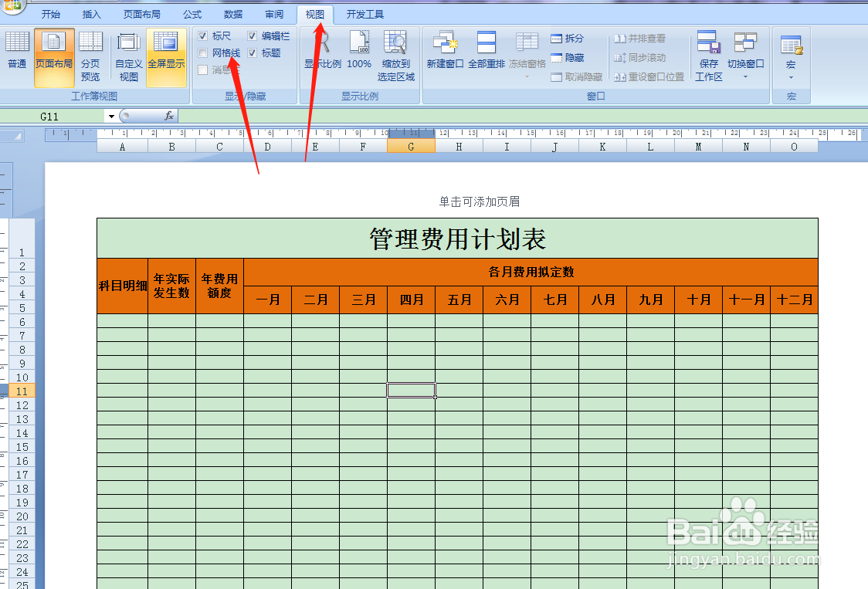Switch to the 开发工具 Developer tab
868x589 pixels.
coord(367,13)
